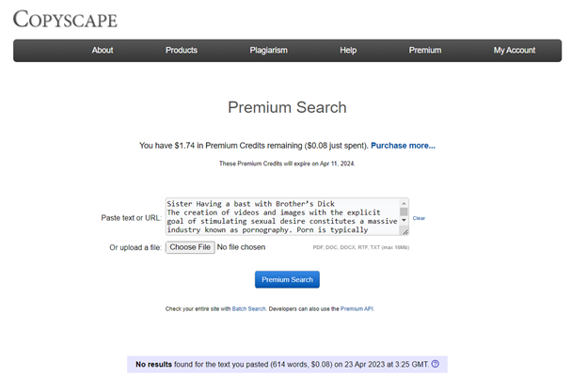This screenshot has width=587, height=392.
Task: Click the help question mark icon beside results
Action: [435, 364]
